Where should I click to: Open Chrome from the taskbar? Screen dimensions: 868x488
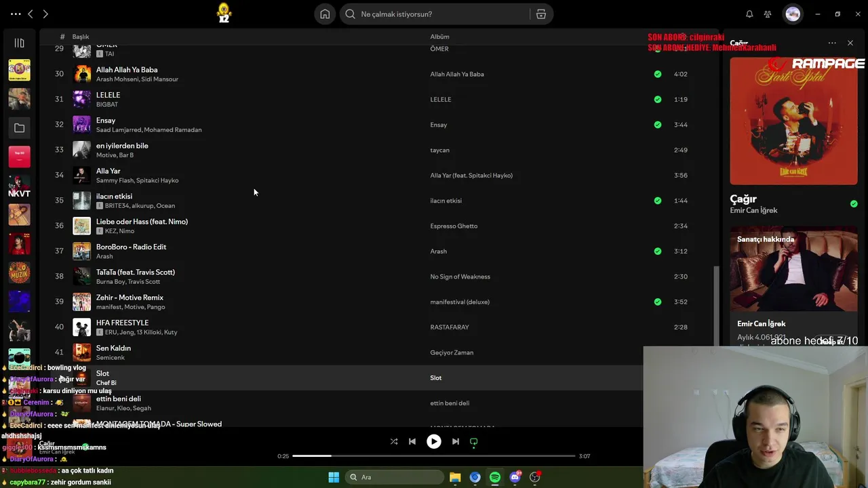475,477
